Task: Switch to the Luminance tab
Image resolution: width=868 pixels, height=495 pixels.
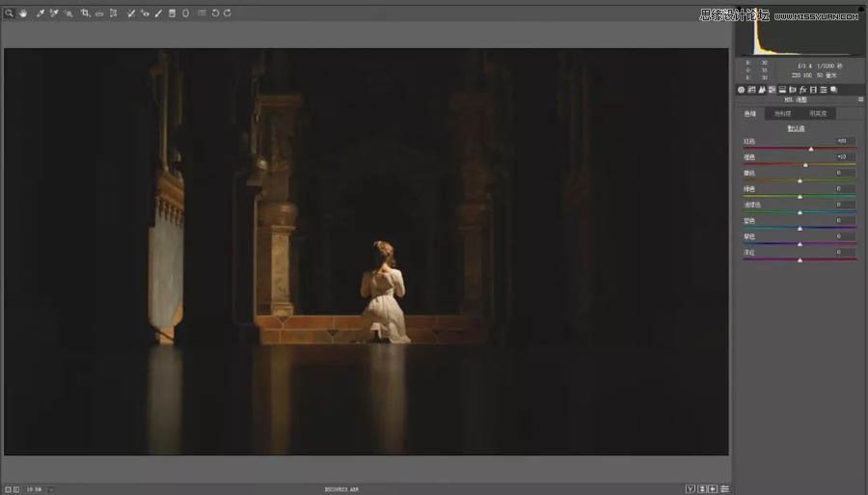Action: (818, 114)
